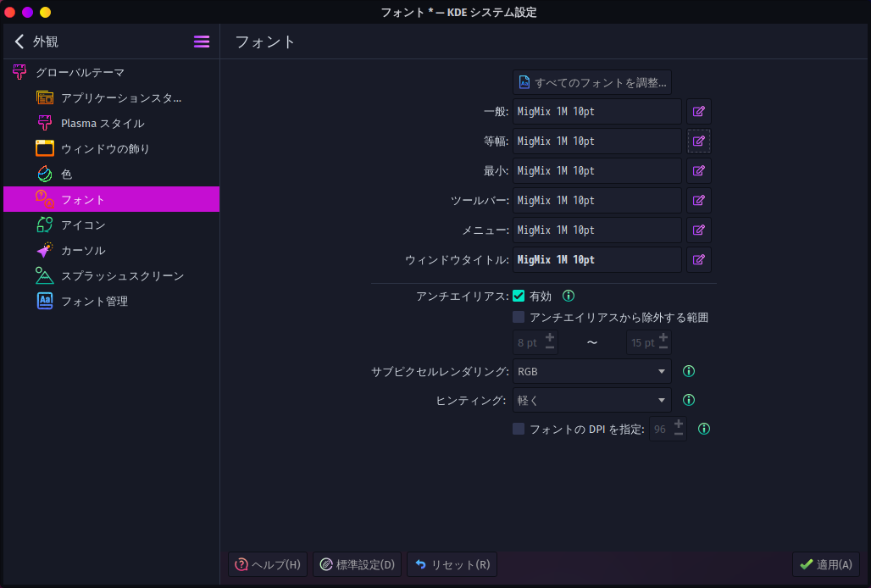871x588 pixels.
Task: Edit the 最小 font with pencil icon
Action: (x=699, y=171)
